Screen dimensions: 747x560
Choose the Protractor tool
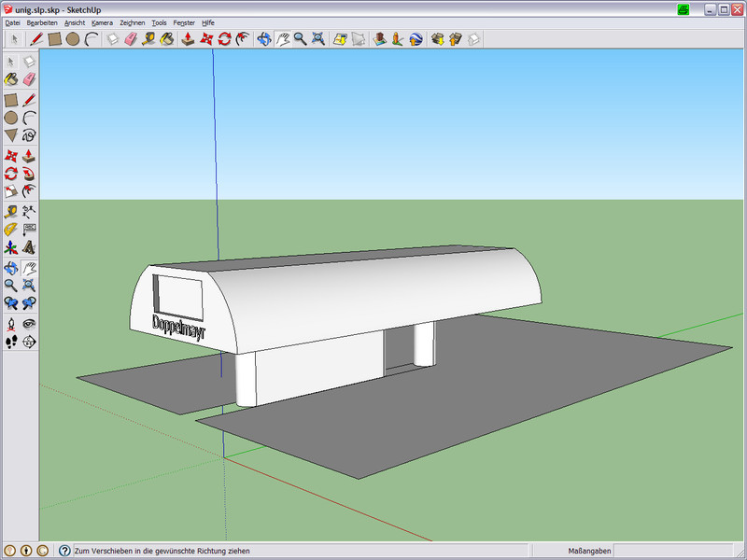pyautogui.click(x=11, y=230)
